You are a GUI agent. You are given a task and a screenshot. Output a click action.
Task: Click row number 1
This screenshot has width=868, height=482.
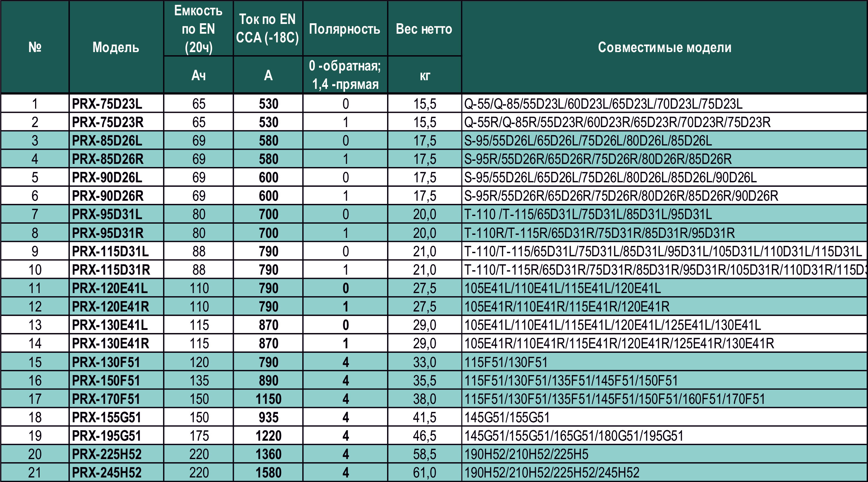click(35, 103)
